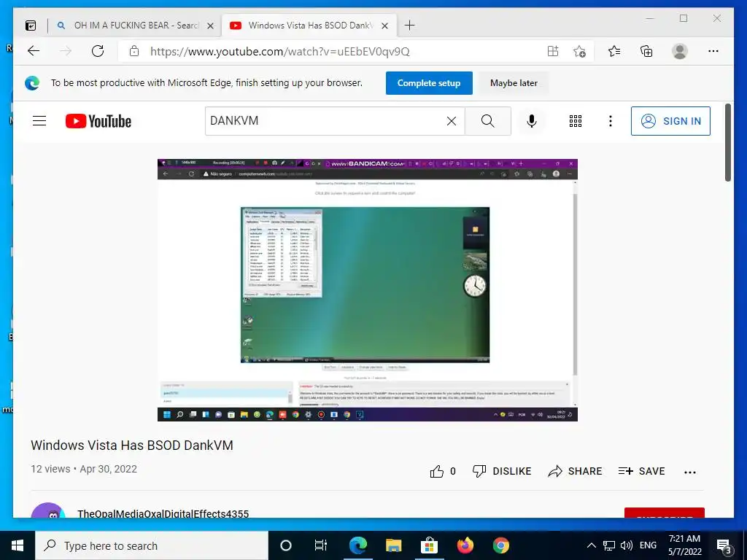Open a new browser tab
The width and height of the screenshot is (747, 560).
(x=409, y=26)
